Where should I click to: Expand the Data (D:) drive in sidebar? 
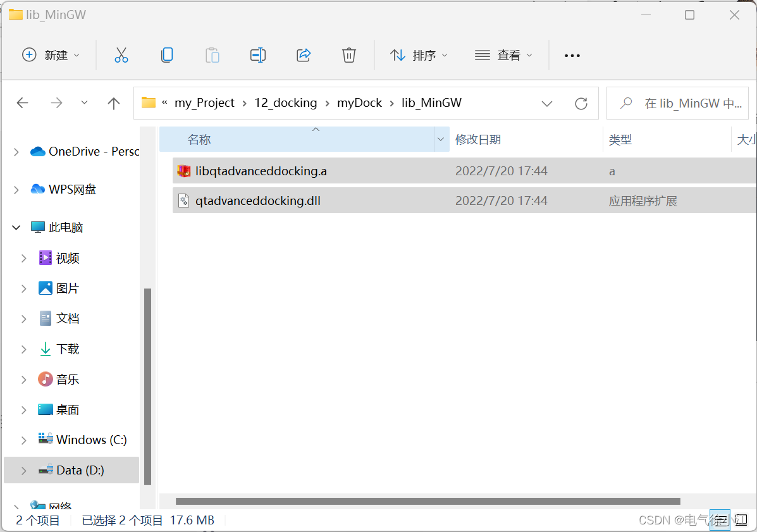click(24, 470)
